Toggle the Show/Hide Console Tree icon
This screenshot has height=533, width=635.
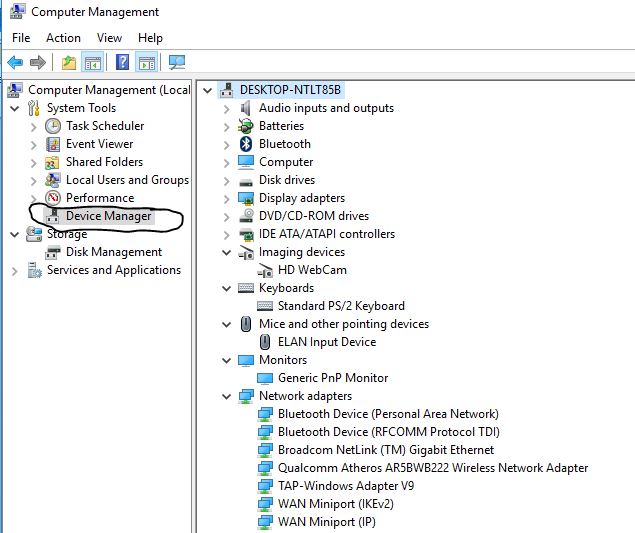93,63
